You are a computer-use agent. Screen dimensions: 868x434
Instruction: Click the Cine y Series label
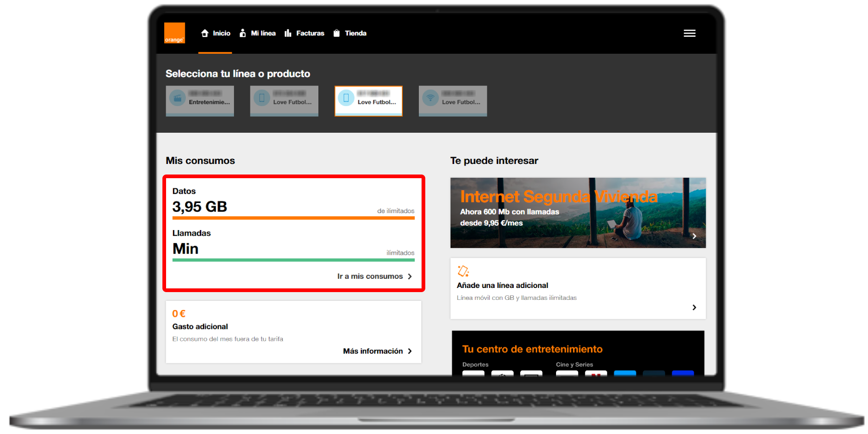pyautogui.click(x=574, y=365)
